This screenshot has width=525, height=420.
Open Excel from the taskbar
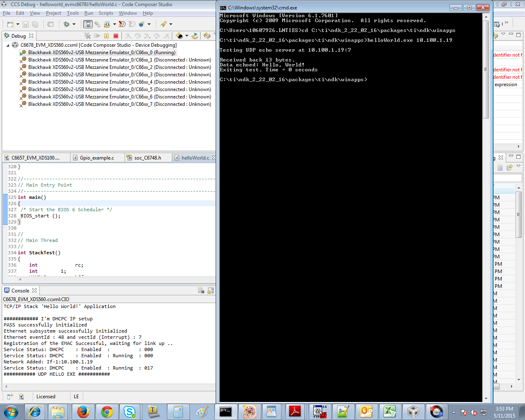pos(390,411)
